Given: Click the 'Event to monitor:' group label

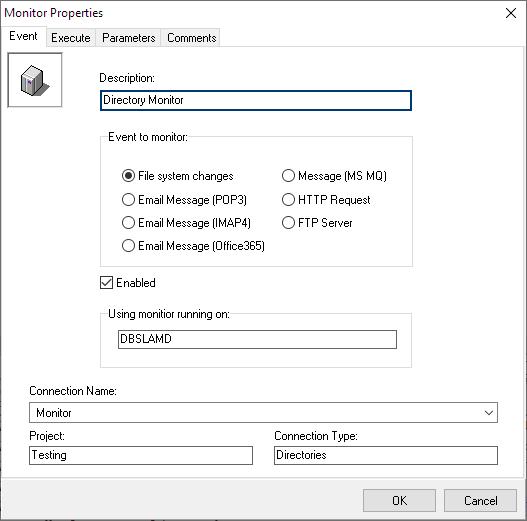Looking at the screenshot, I should coord(148,137).
